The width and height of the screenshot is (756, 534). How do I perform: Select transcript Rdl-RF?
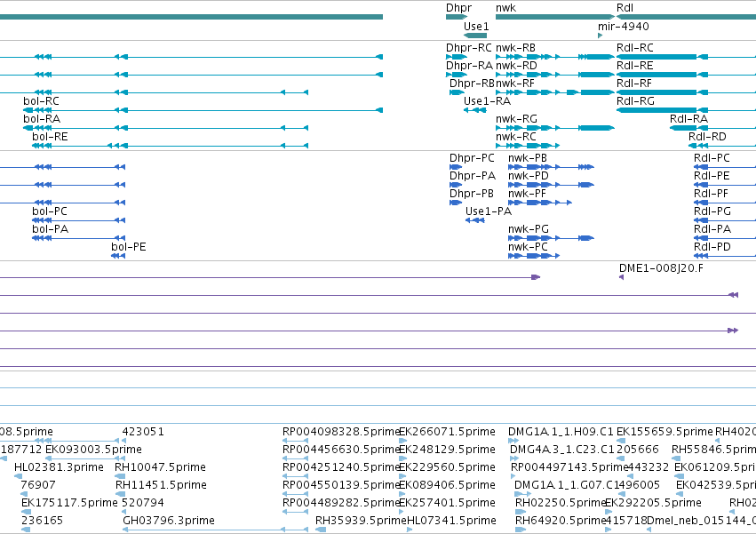634,84
